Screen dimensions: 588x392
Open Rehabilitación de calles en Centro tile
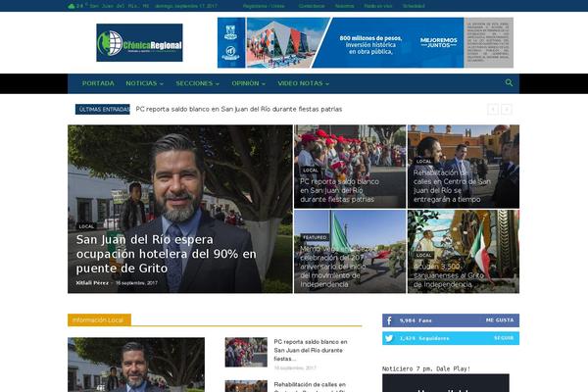(464, 167)
